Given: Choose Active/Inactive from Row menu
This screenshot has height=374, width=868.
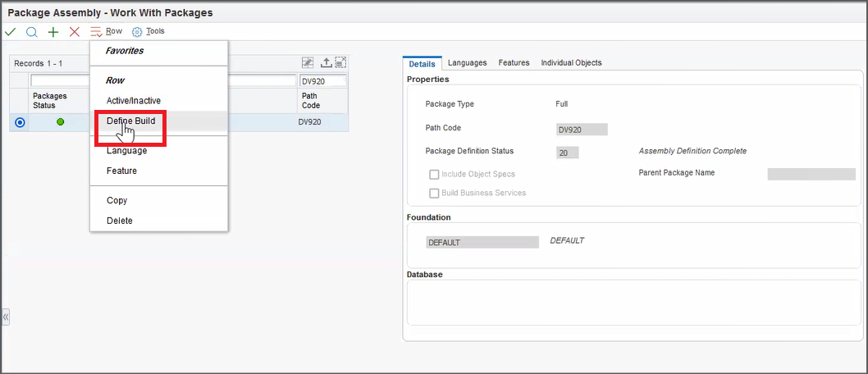Looking at the screenshot, I should [x=134, y=101].
